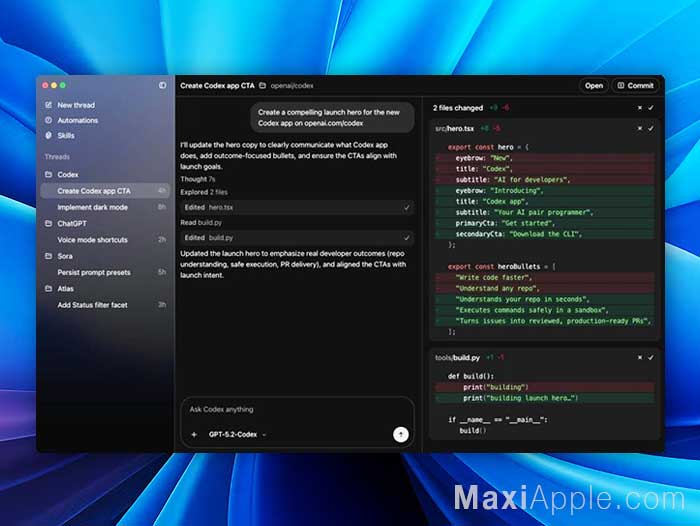The image size is (700, 526).
Task: Click the green checkmark on Edited hero.tsx
Action: tap(406, 208)
